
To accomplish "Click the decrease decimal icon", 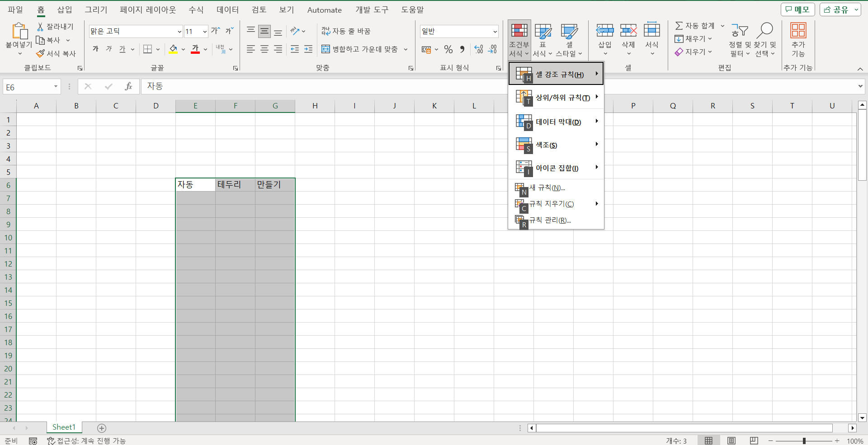I will coord(492,49).
